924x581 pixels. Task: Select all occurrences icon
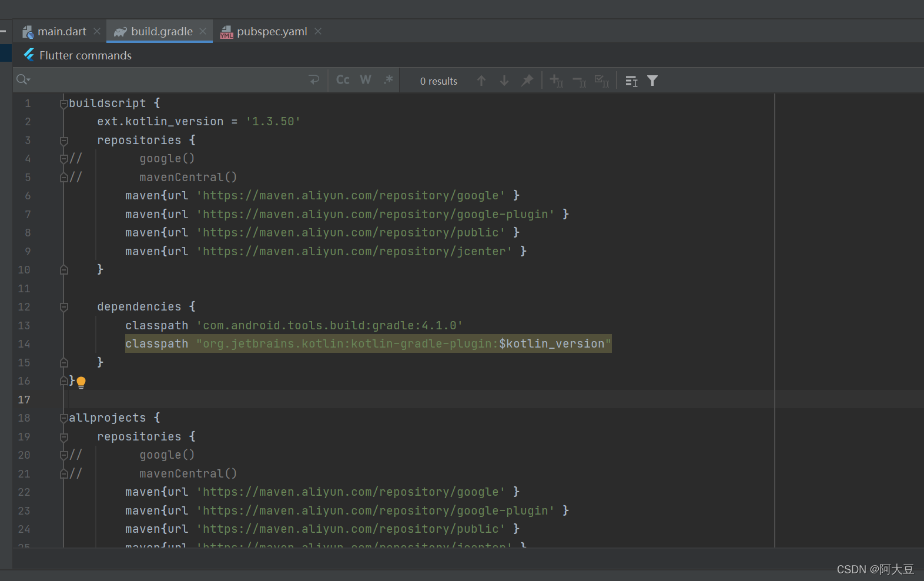click(602, 81)
